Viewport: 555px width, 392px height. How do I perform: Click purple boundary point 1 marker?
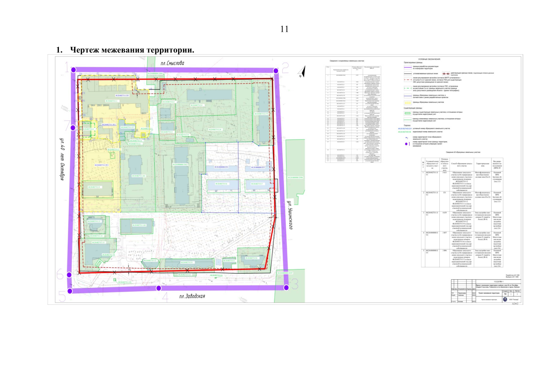(x=74, y=70)
